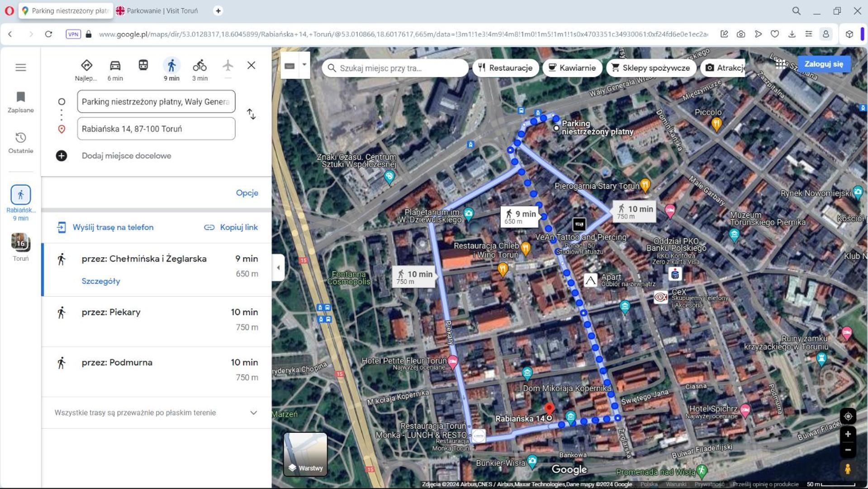Click the keyboard input tool icon
868x489 pixels.
tap(290, 66)
